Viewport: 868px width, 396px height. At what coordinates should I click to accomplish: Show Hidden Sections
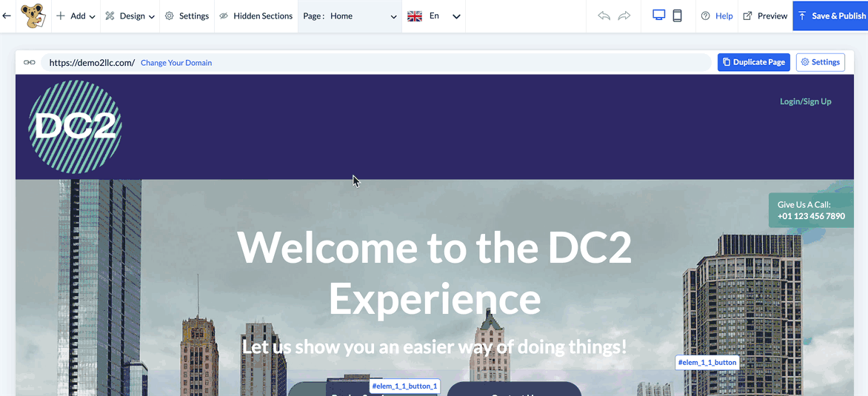[256, 16]
